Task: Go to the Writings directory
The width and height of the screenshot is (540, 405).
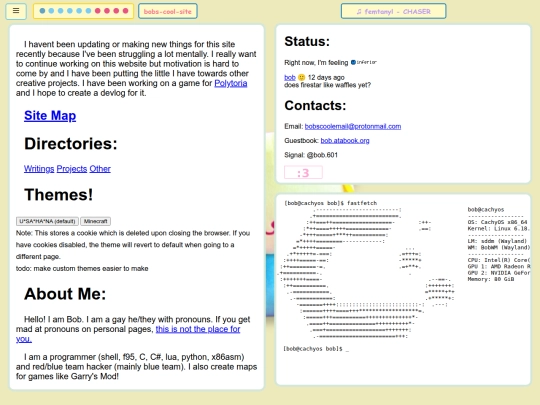Action: (39, 169)
